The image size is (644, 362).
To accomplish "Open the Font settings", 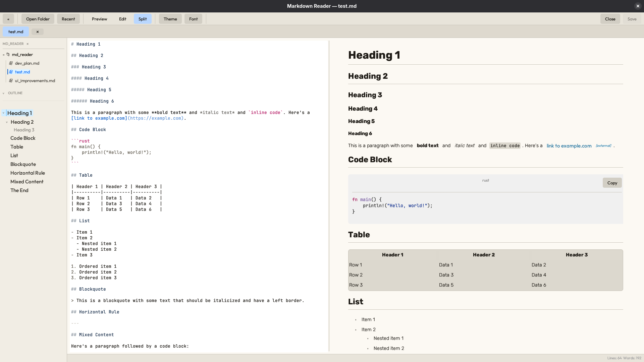I will point(193,19).
